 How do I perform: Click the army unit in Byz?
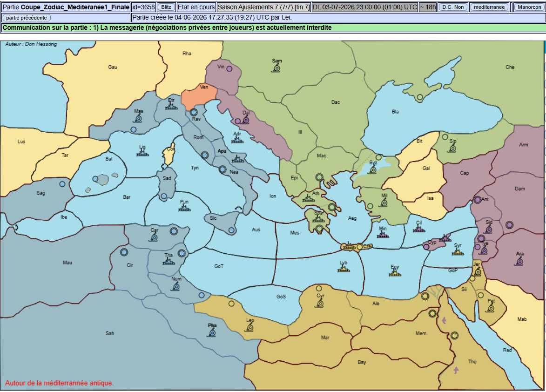point(373,169)
